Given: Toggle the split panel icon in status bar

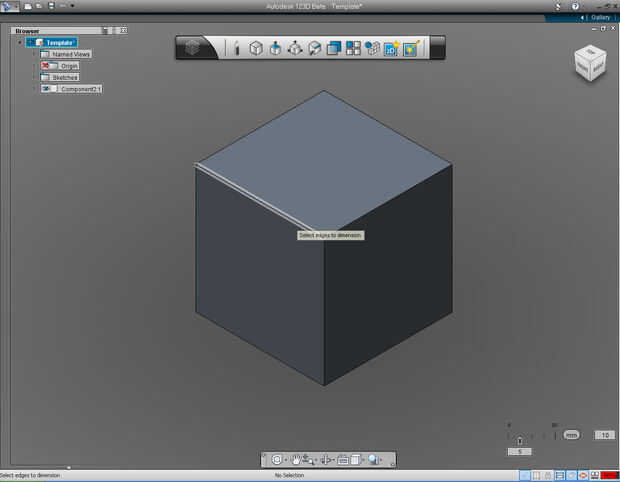Looking at the screenshot, I should click(x=594, y=475).
